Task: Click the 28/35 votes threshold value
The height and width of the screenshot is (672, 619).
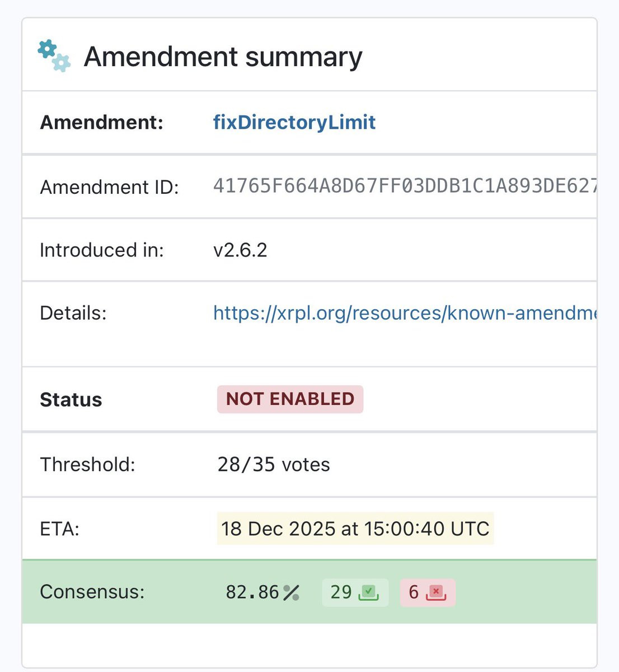Action: [x=274, y=465]
